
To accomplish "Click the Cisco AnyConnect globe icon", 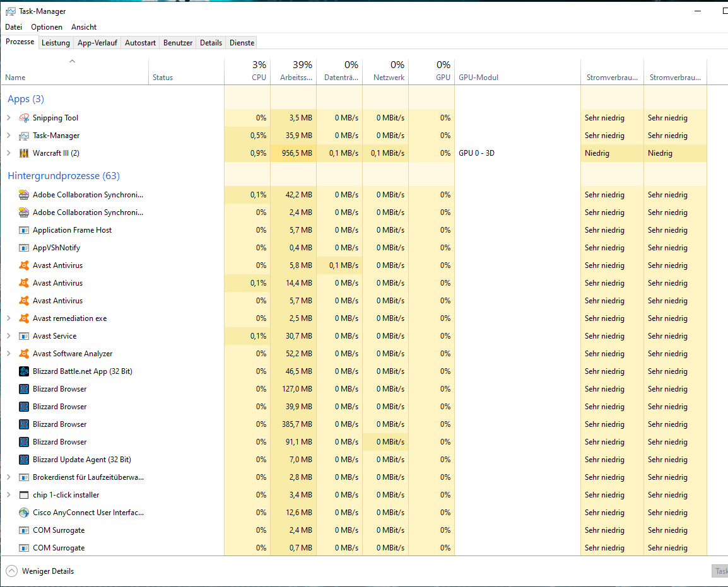I will coord(24,513).
